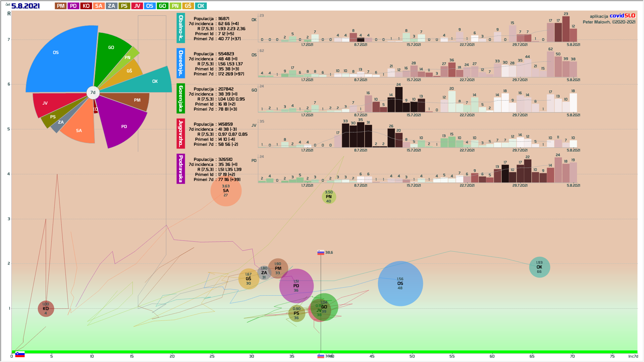Click the SA orange legend swatch
The width and height of the screenshot is (644, 362).
[99, 6]
